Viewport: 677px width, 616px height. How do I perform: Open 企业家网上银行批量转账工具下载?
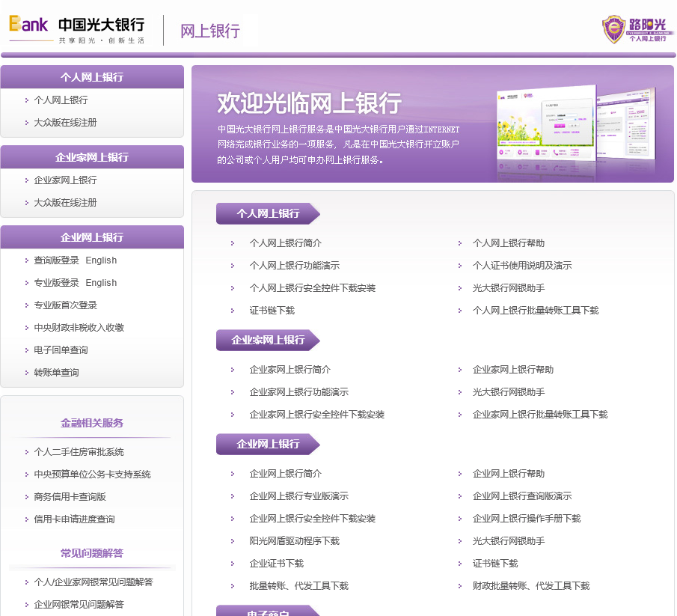[540, 415]
